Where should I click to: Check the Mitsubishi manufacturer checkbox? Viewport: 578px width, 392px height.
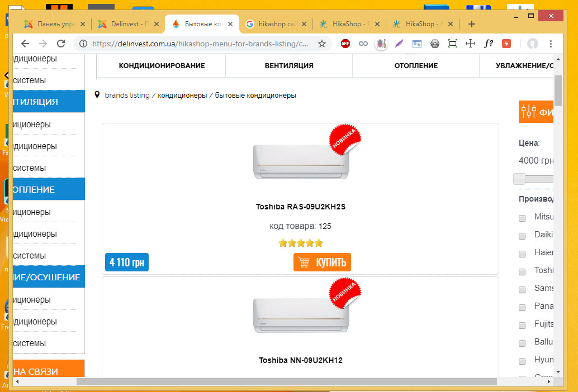(522, 218)
